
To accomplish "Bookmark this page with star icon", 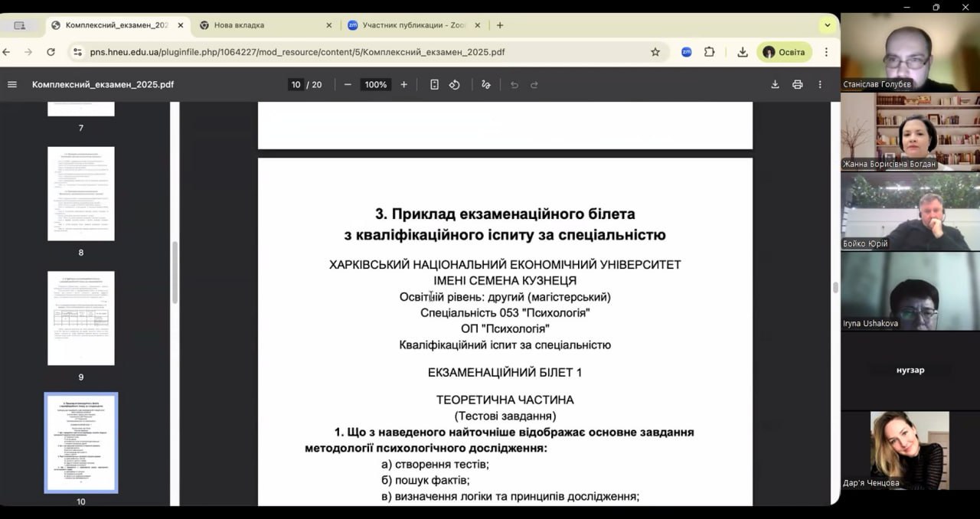I will [655, 52].
